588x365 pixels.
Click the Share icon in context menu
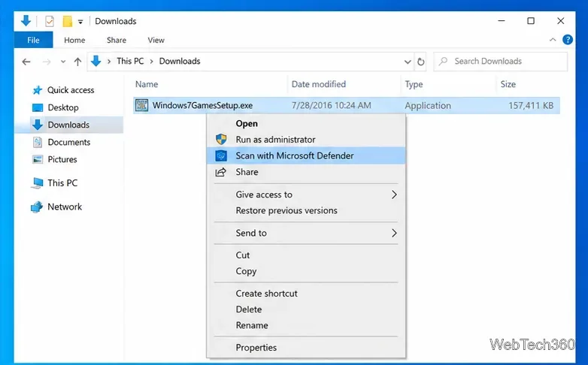[220, 172]
